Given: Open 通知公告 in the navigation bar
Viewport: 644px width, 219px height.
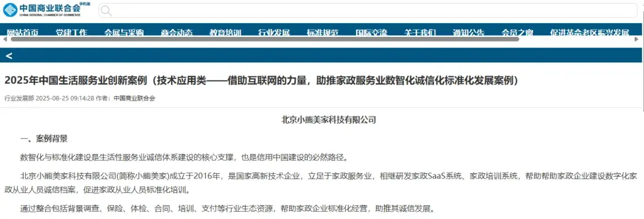Looking at the screenshot, I should [469, 33].
